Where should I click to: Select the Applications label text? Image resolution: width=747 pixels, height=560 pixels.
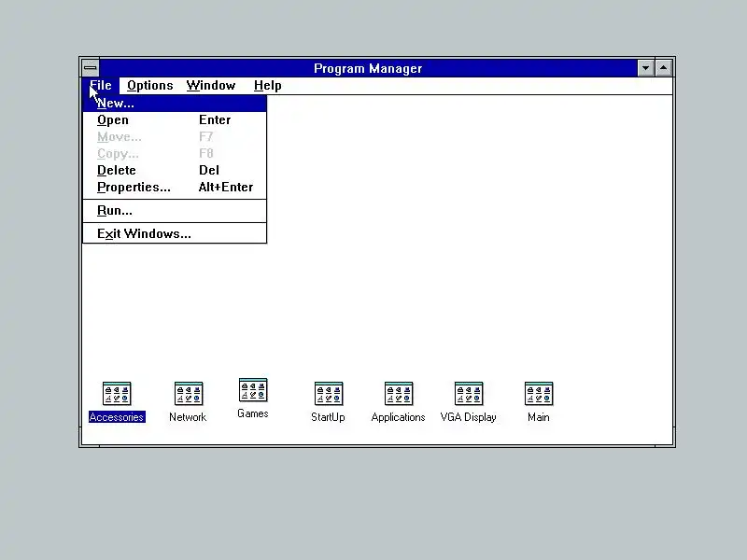click(399, 417)
